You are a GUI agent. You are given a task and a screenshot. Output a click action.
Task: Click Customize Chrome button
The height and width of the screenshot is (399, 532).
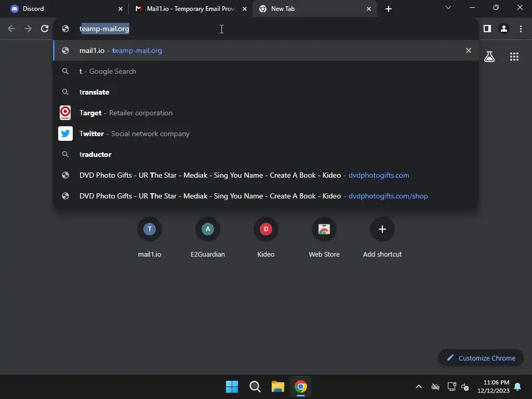[x=481, y=358]
